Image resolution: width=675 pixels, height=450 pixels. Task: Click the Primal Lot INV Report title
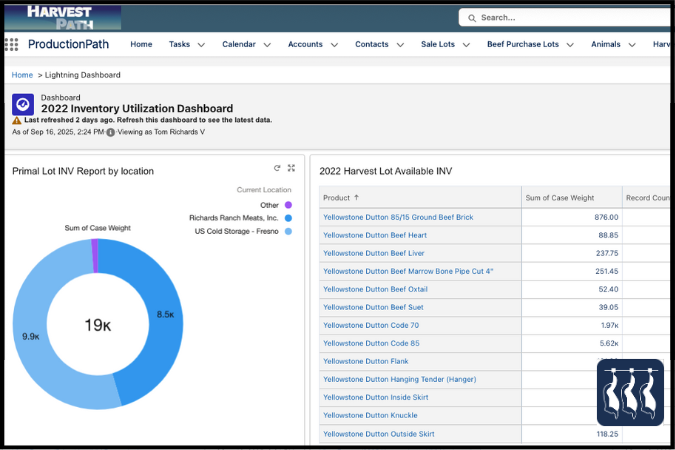[x=83, y=171]
